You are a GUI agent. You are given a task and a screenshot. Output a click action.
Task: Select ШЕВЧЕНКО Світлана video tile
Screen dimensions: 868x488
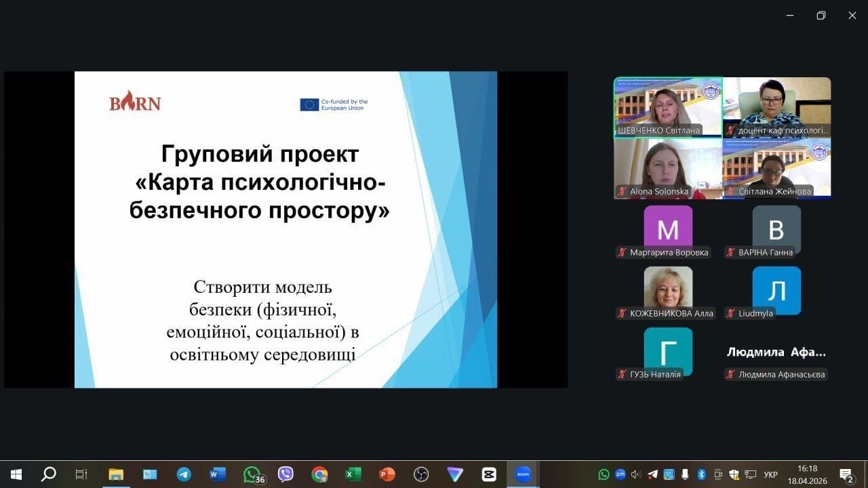[668, 106]
